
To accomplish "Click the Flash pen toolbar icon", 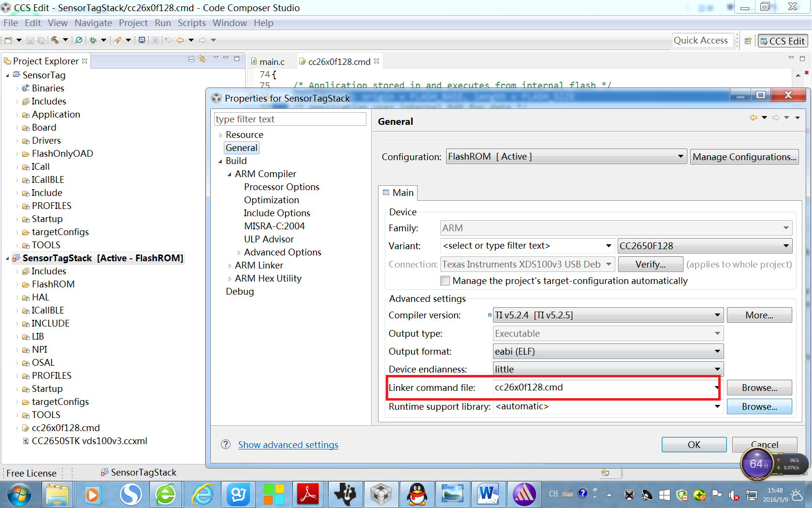I will pyautogui.click(x=117, y=40).
